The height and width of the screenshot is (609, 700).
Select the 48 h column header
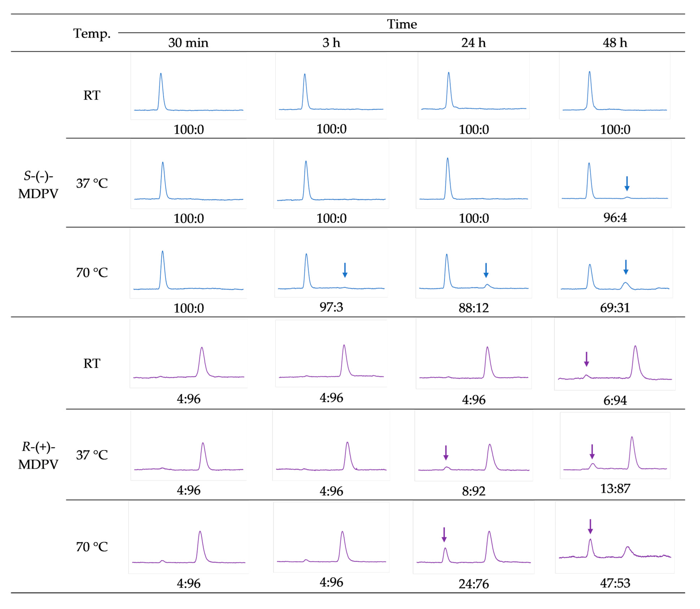pos(615,43)
